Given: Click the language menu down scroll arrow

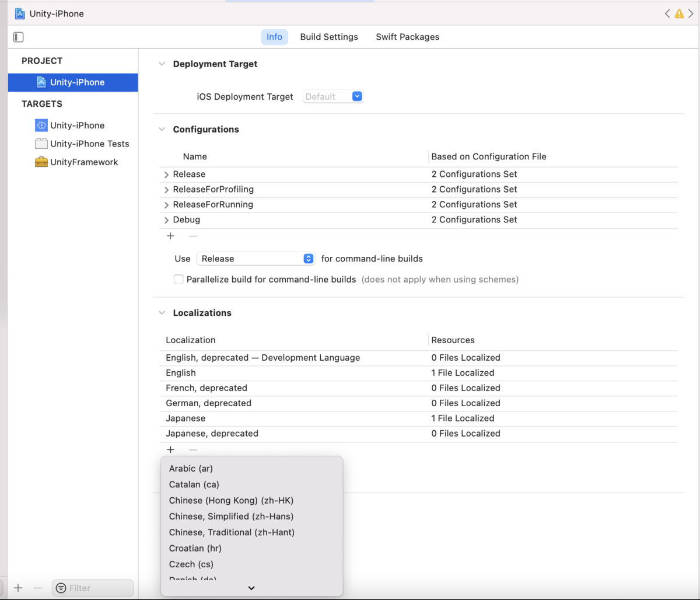Looking at the screenshot, I should 251,588.
